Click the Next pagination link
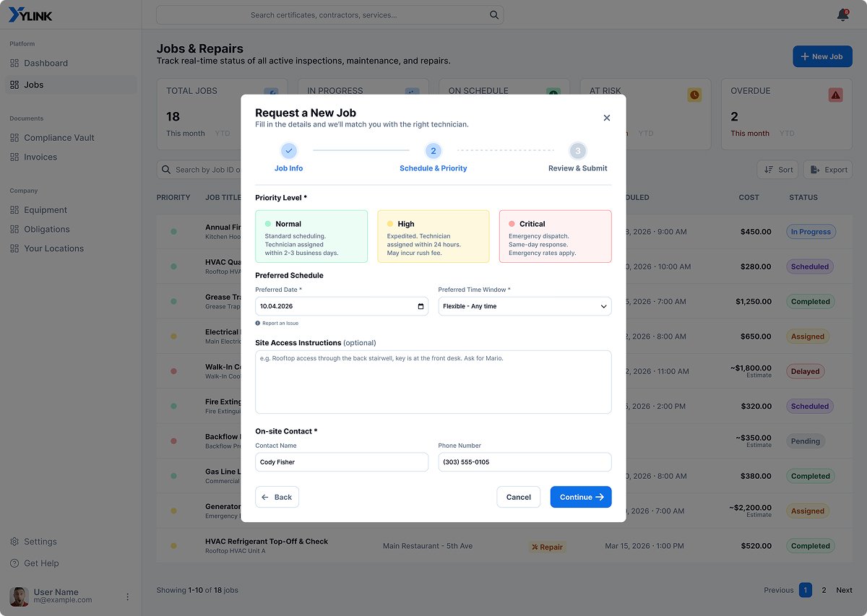 844,590
